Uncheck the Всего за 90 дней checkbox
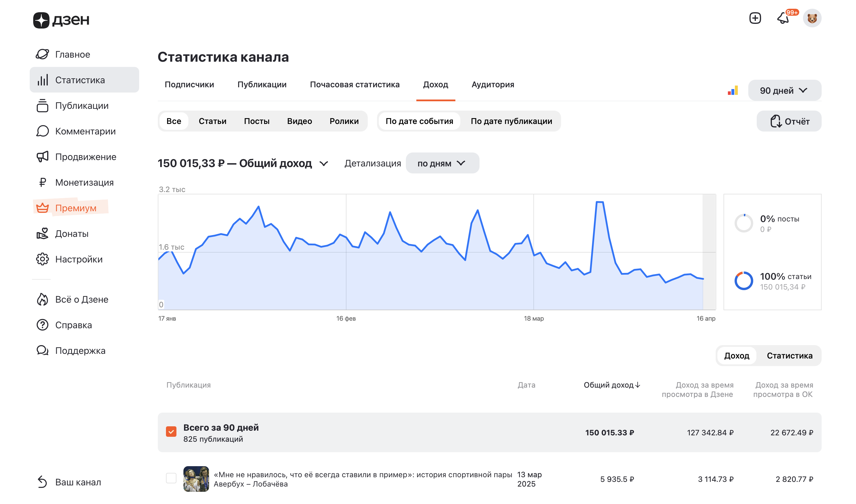Image resolution: width=856 pixels, height=504 pixels. point(171,432)
